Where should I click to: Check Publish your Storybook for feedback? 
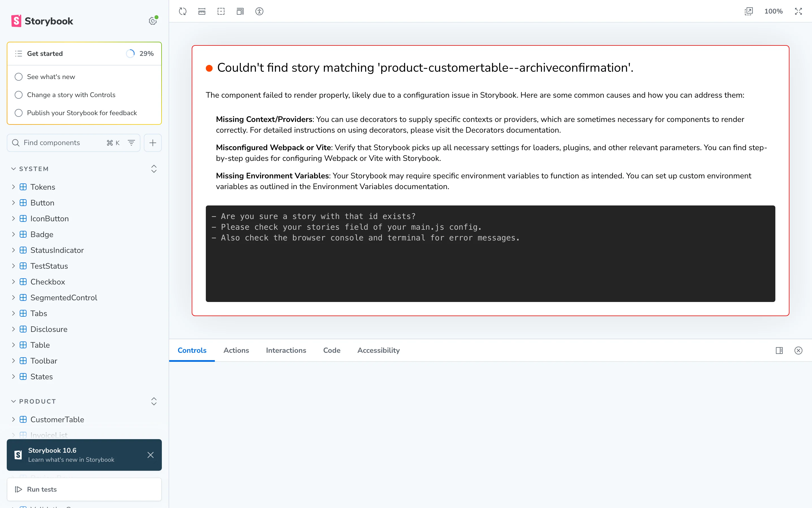coord(18,113)
